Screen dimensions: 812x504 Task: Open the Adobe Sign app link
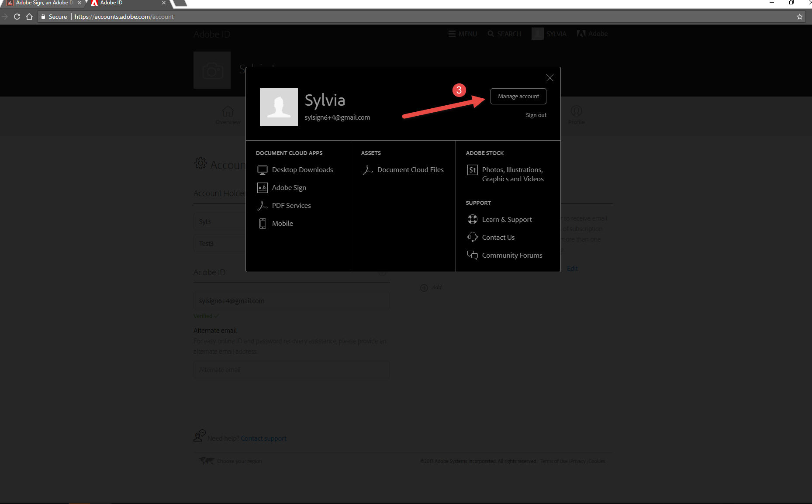click(289, 188)
